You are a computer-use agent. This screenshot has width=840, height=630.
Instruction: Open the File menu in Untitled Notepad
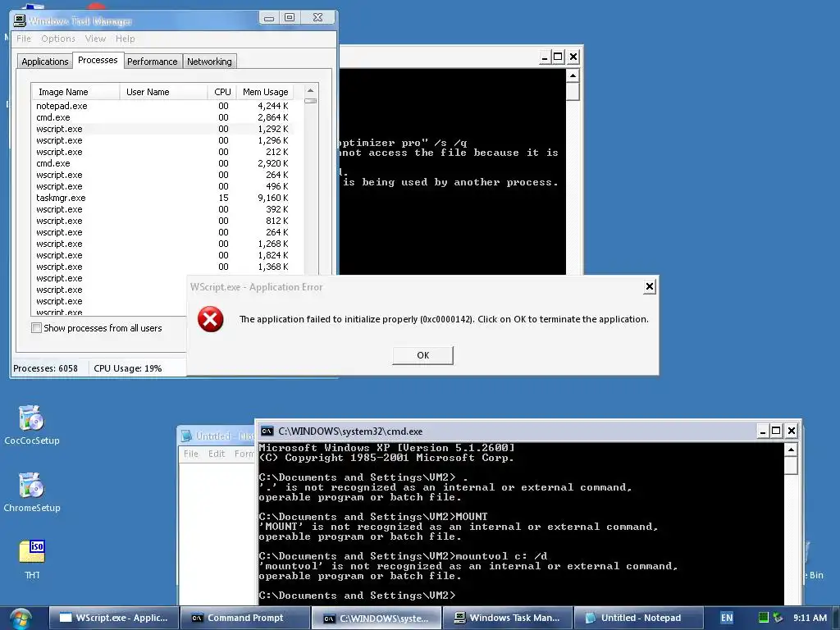point(190,454)
